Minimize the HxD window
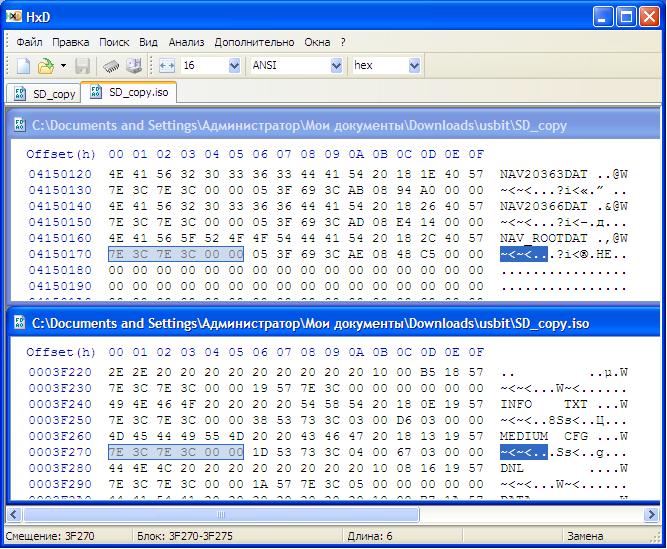 [x=603, y=17]
